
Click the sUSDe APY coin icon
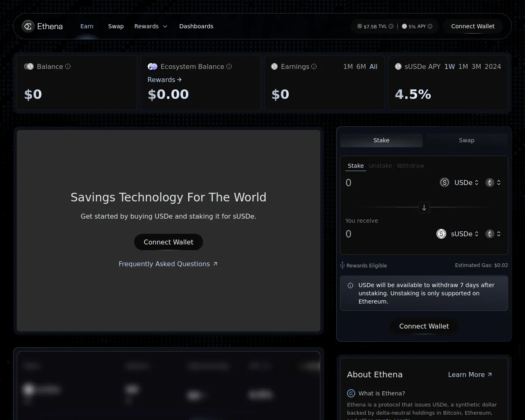(398, 66)
